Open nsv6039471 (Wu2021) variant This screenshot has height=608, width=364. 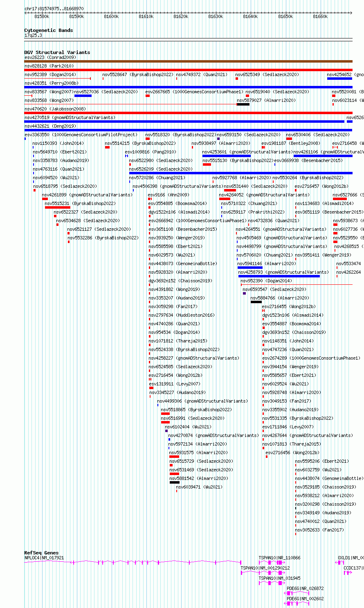[200, 487]
